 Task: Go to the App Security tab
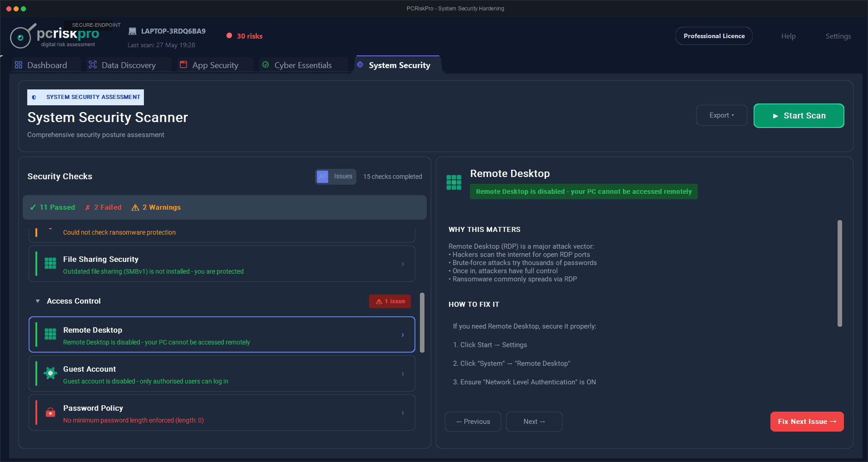(215, 65)
